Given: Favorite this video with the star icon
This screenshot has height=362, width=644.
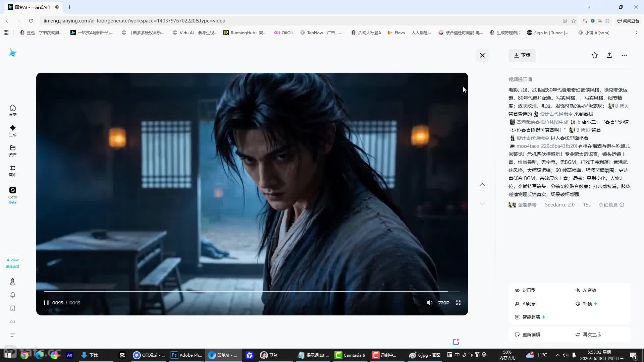Looking at the screenshot, I should tap(595, 55).
